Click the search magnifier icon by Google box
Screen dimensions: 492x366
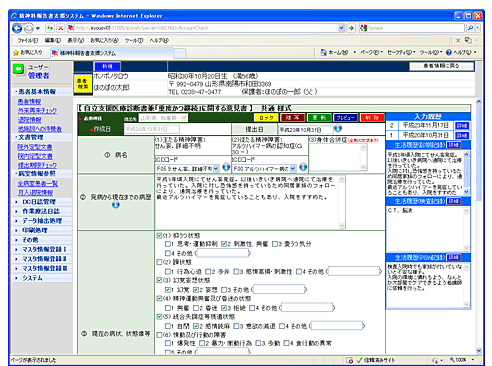pyautogui.click(x=470, y=28)
